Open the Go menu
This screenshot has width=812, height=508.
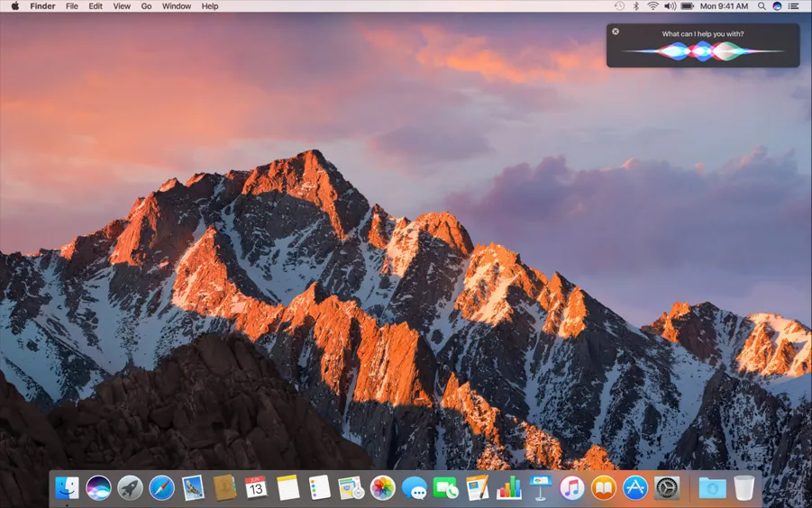146,6
